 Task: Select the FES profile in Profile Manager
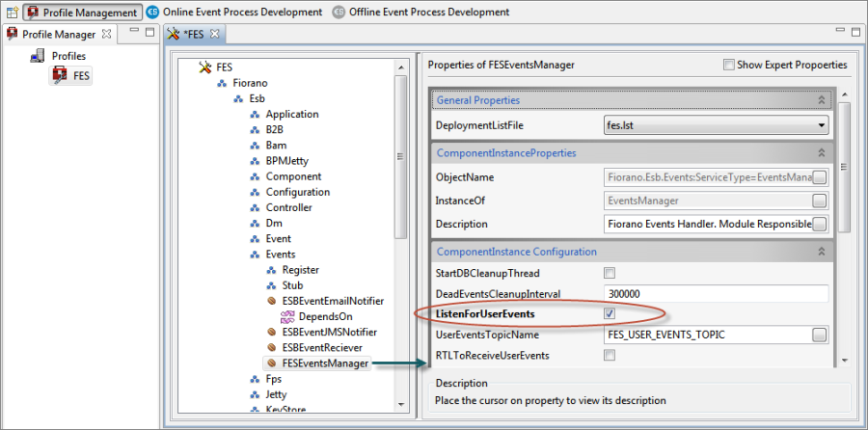pyautogui.click(x=72, y=76)
